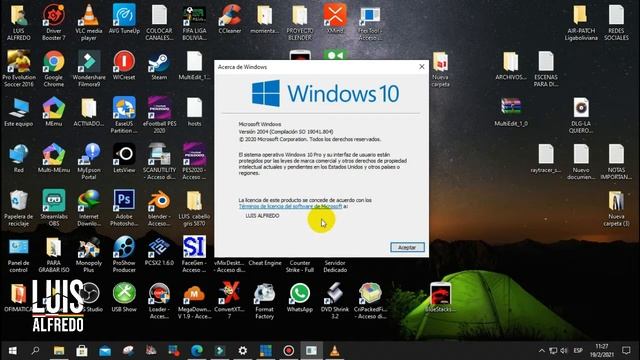Select Papelera de reciclaje icon
Image resolution: width=640 pixels, height=360 pixels.
[18, 208]
